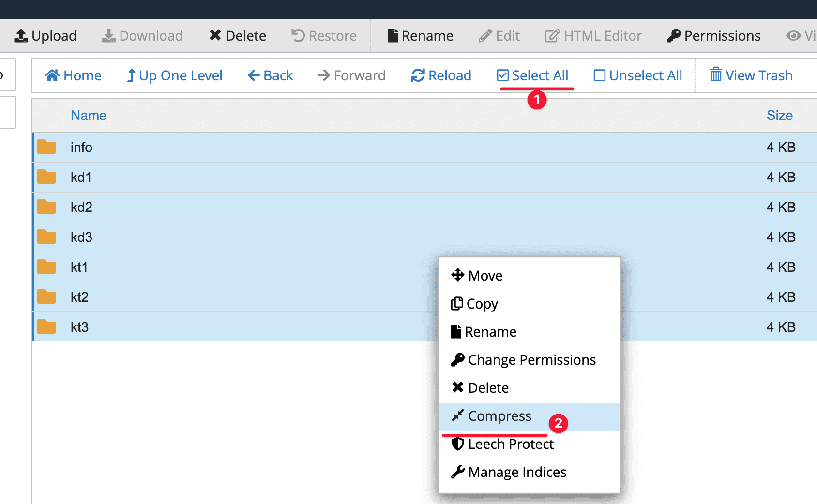Sort files by clicking the Name column header
817x504 pixels.
coord(89,115)
